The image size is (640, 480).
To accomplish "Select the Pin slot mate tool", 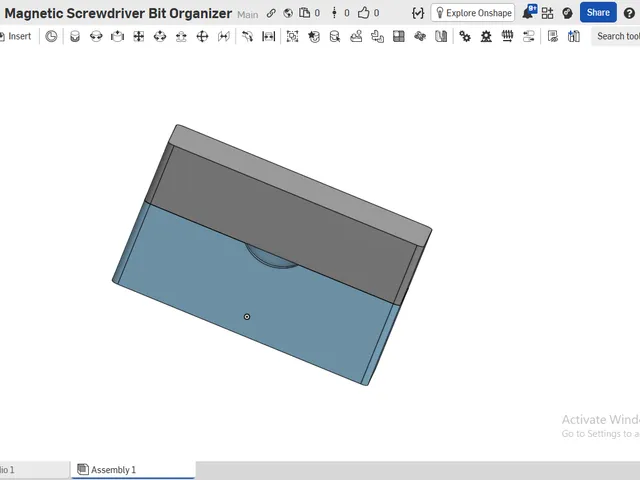I will (x=181, y=36).
